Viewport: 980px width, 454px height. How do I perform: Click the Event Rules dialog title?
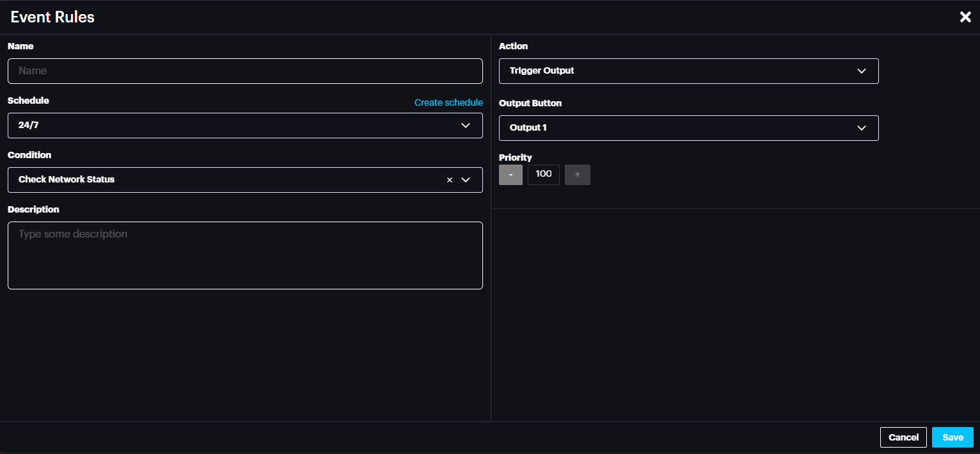52,17
